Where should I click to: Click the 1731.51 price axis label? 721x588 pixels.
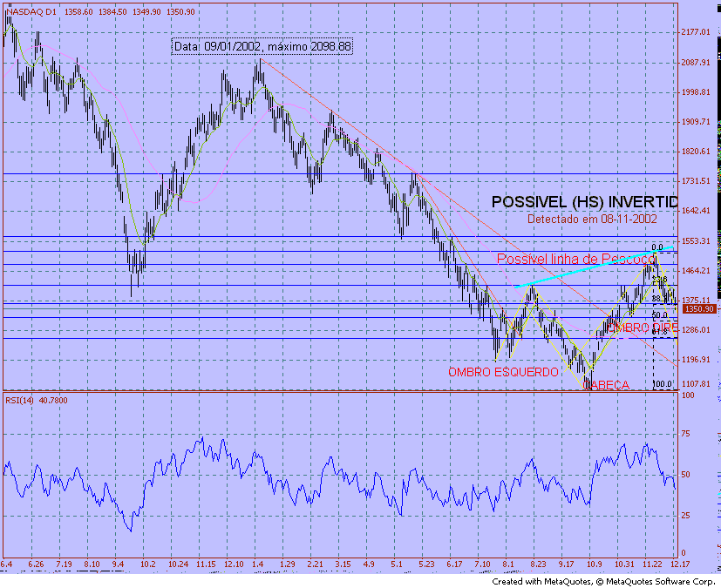(x=696, y=181)
